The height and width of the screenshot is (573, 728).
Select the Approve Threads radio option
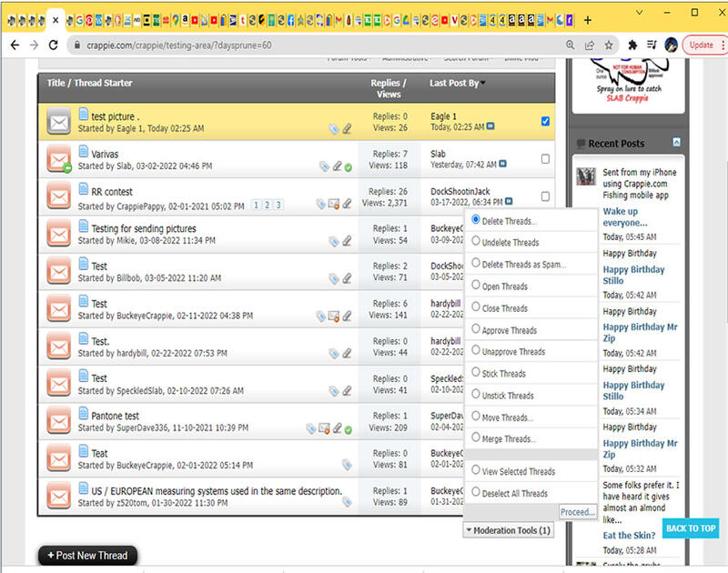pyautogui.click(x=476, y=328)
